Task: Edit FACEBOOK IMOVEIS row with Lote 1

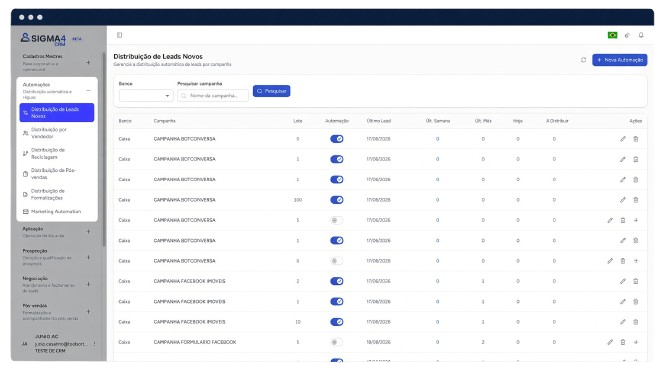Action: coord(623,302)
